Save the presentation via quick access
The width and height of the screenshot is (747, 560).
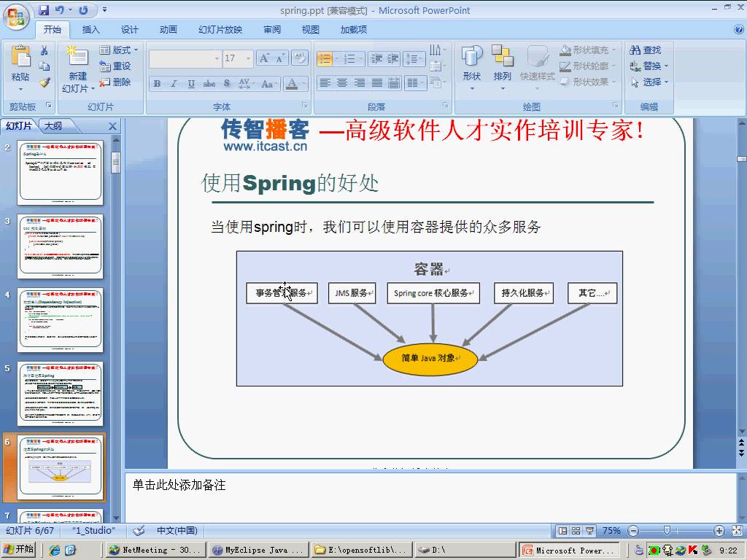[44, 10]
